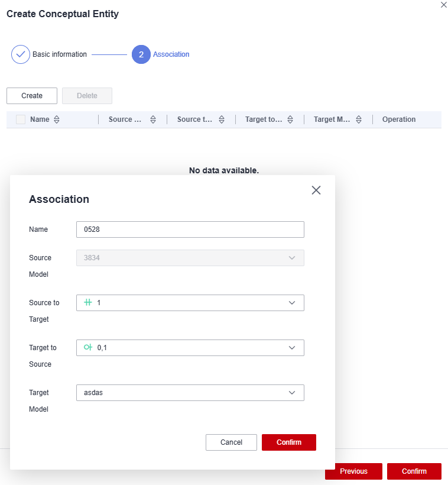Close the Association dialog with the X
The image size is (448, 485).
[x=316, y=190]
